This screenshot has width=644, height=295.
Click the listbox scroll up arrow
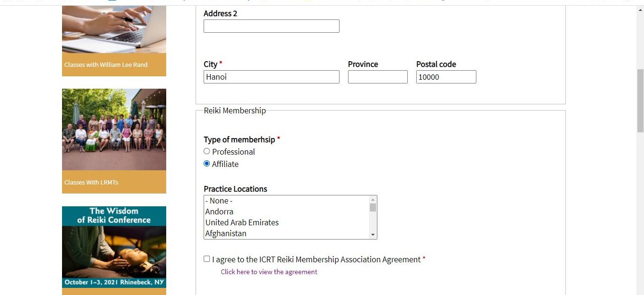click(x=373, y=200)
